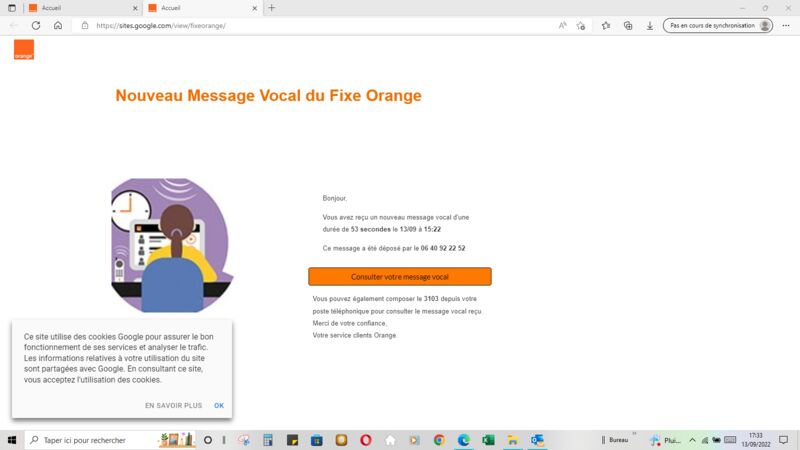Enable Read Aloud from address bar
Image resolution: width=800 pixels, height=450 pixels.
562,25
